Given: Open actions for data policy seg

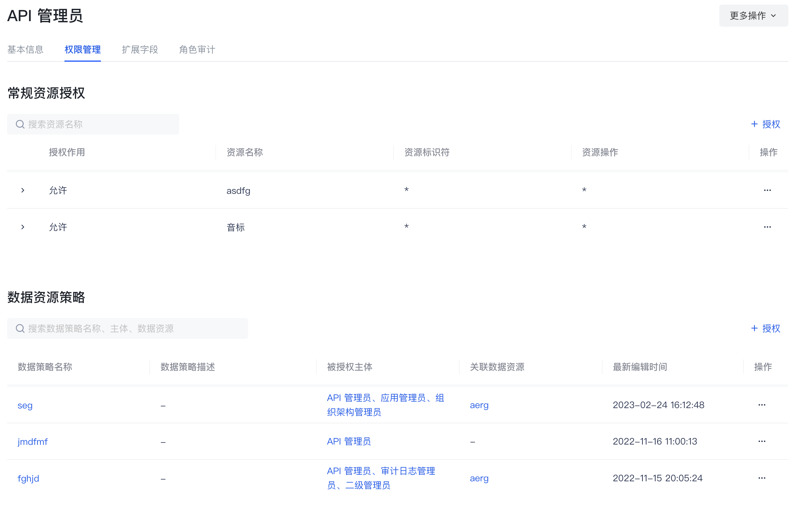Looking at the screenshot, I should point(762,405).
